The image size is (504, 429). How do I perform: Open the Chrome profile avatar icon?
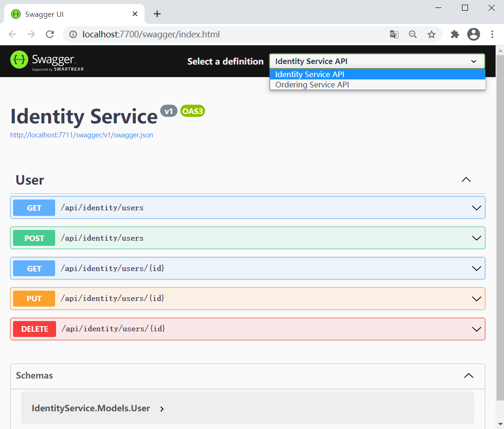tap(474, 34)
